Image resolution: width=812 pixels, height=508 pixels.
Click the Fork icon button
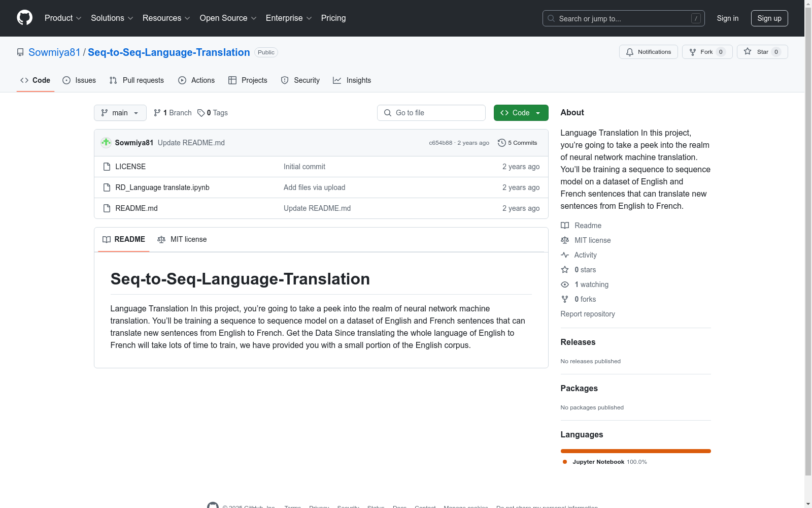693,52
